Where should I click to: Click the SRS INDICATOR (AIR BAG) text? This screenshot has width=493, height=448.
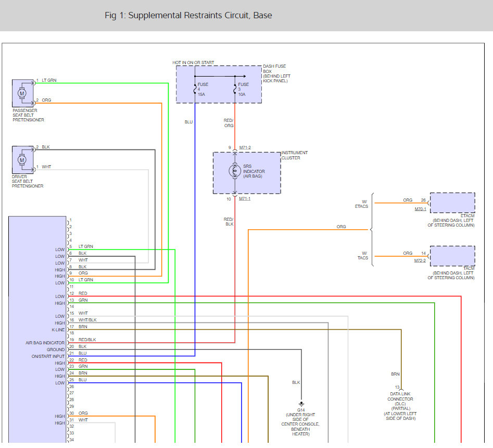[x=254, y=171]
